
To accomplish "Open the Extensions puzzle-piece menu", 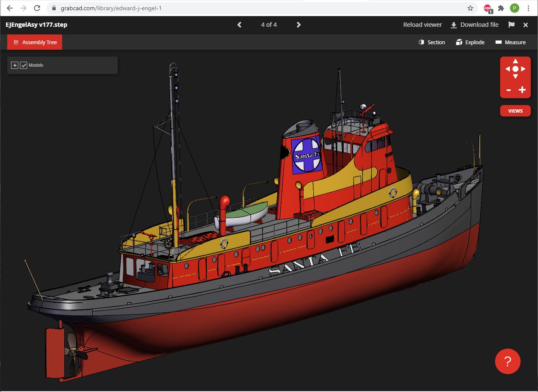I will click(501, 8).
